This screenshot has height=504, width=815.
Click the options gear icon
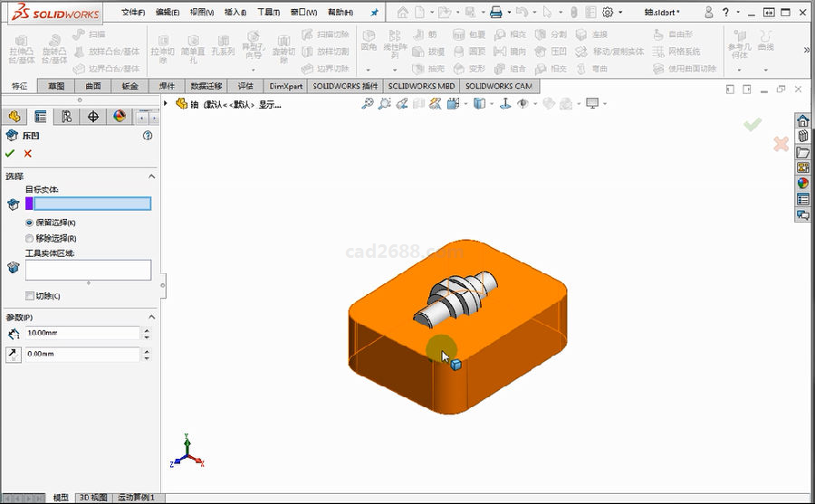coord(608,13)
